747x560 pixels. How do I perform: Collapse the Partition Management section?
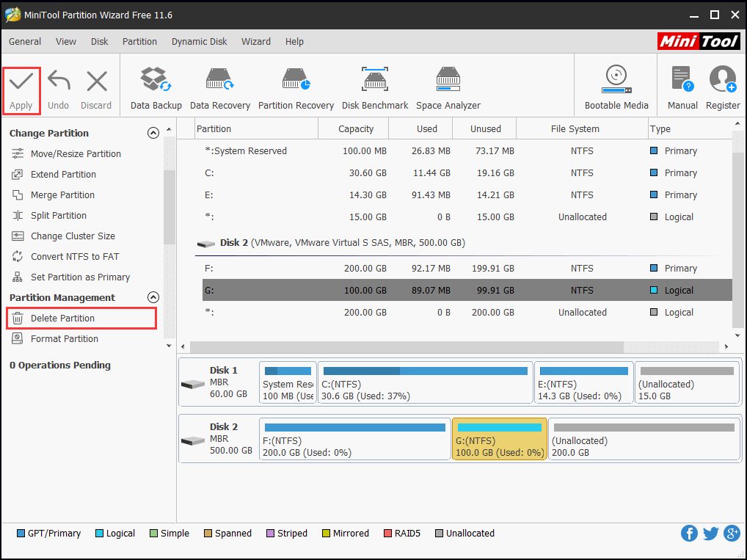tap(153, 297)
